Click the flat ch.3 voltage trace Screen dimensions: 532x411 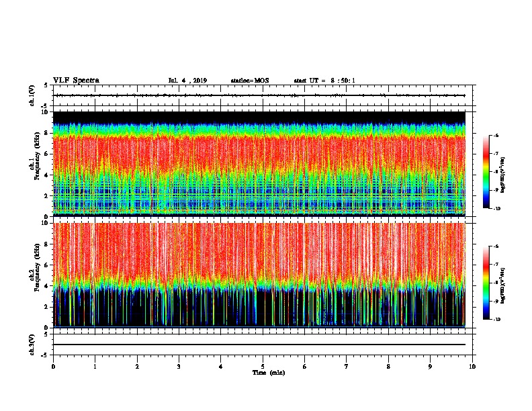click(259, 345)
